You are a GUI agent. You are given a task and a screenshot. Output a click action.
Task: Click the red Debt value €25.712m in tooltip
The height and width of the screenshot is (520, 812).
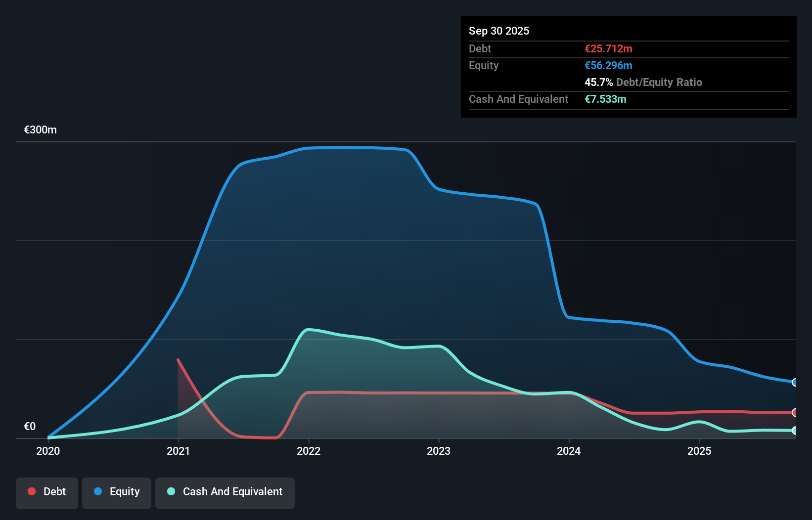[608, 48]
